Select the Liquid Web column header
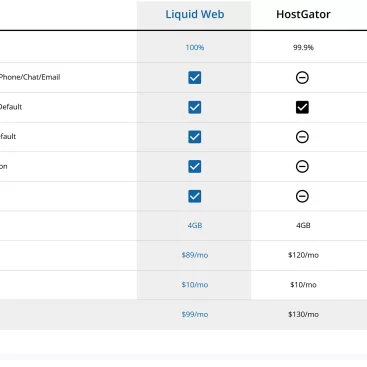The height and width of the screenshot is (367, 367). pyautogui.click(x=195, y=14)
